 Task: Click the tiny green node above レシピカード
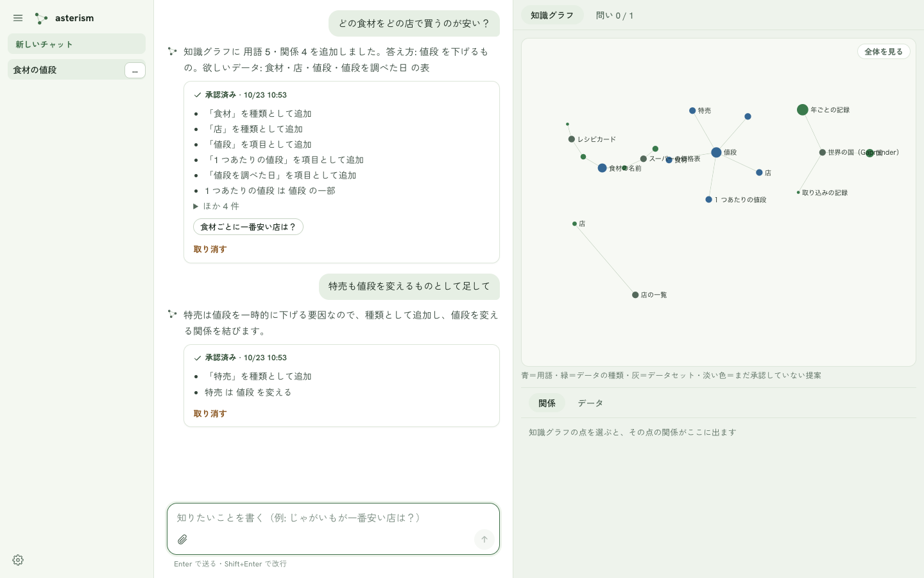(567, 124)
